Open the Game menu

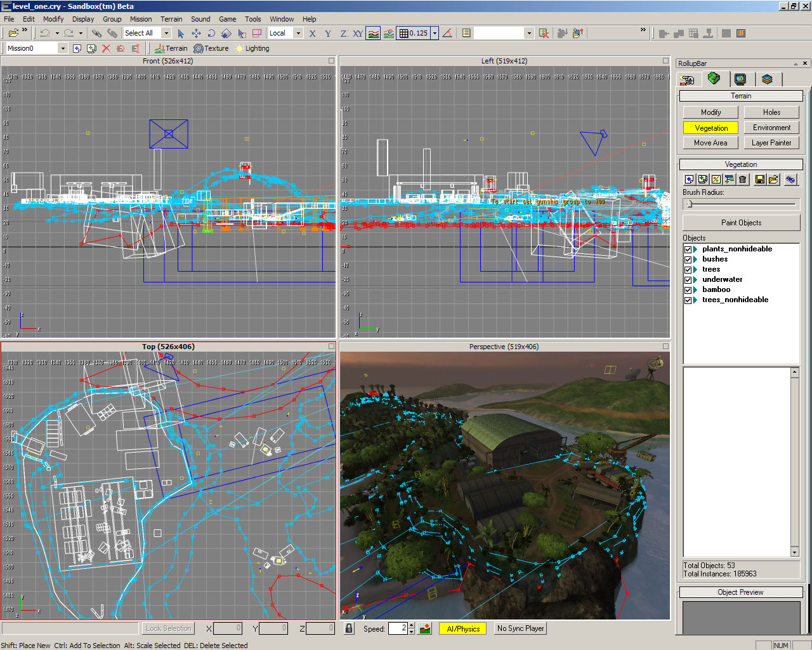227,19
